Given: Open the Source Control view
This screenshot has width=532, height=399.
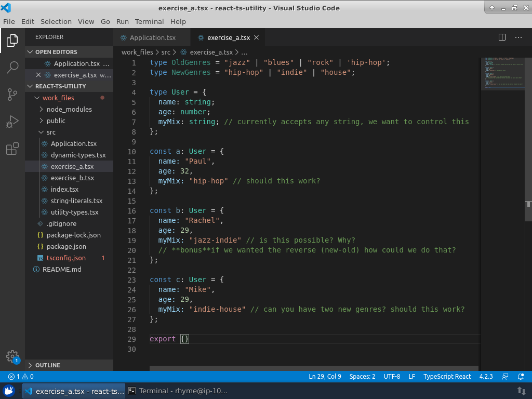Looking at the screenshot, I should [12, 95].
